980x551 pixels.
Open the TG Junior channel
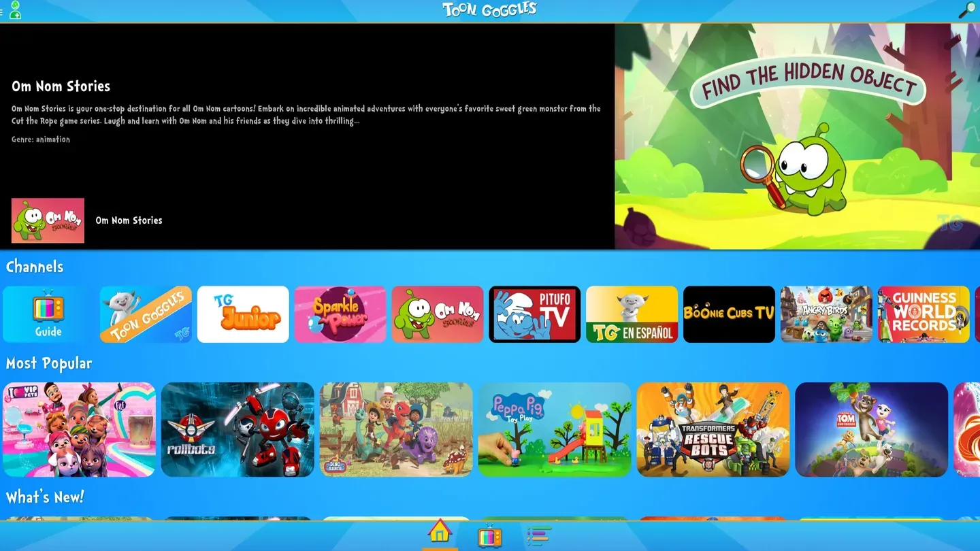(243, 314)
